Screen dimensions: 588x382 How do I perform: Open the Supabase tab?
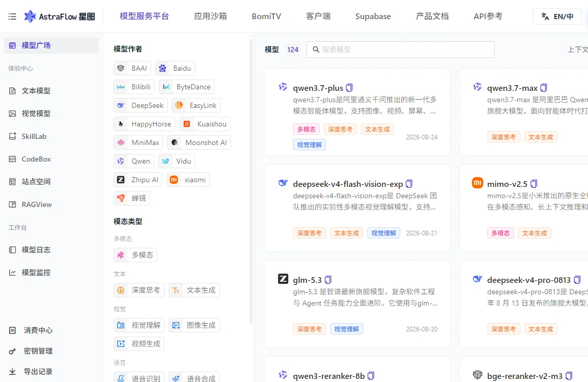373,16
